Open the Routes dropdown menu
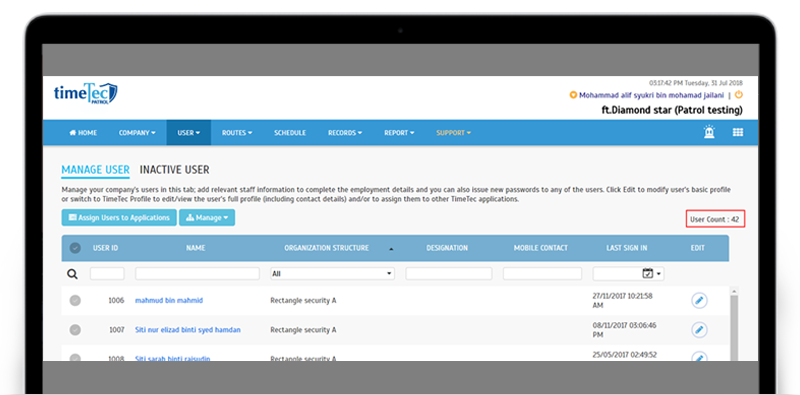The width and height of the screenshot is (800, 395). pyautogui.click(x=237, y=133)
